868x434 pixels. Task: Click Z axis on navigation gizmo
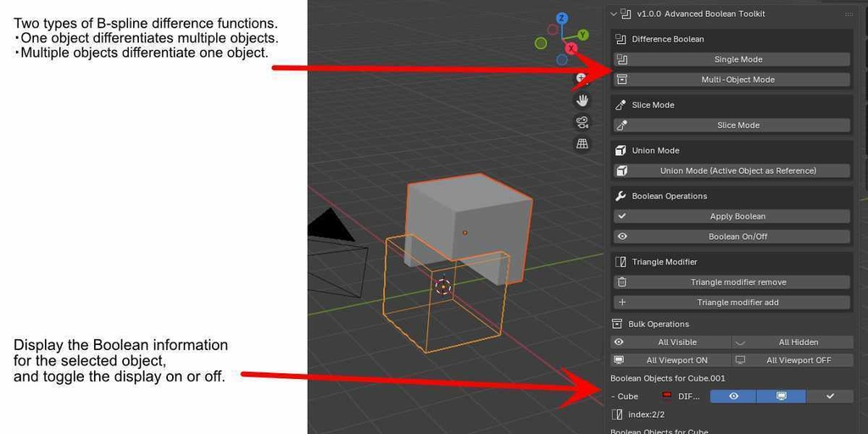[562, 19]
